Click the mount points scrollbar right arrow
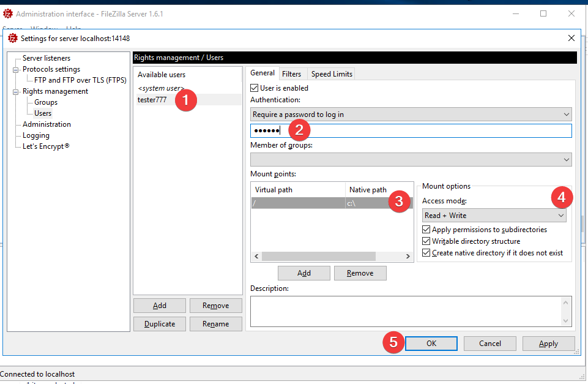 [408, 257]
